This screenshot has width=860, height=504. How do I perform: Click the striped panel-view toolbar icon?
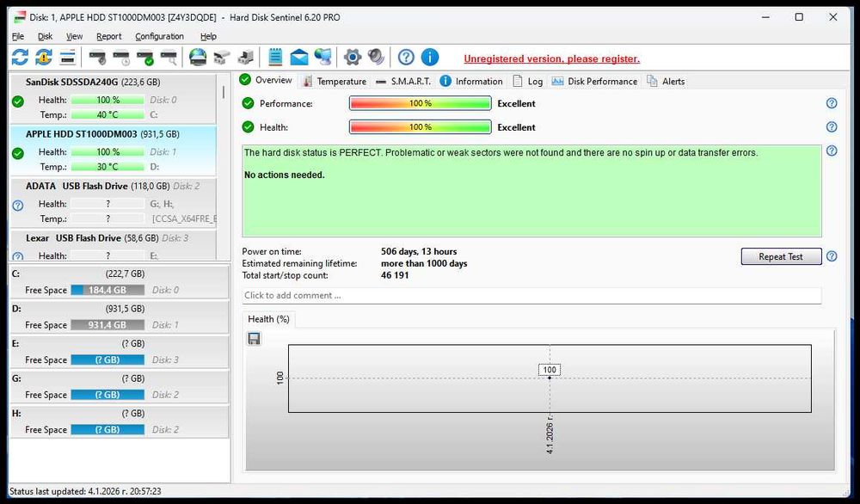click(x=67, y=57)
